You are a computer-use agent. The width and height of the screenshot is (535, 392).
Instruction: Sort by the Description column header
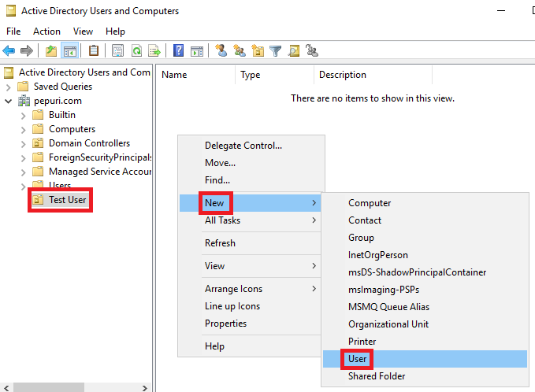(x=373, y=75)
